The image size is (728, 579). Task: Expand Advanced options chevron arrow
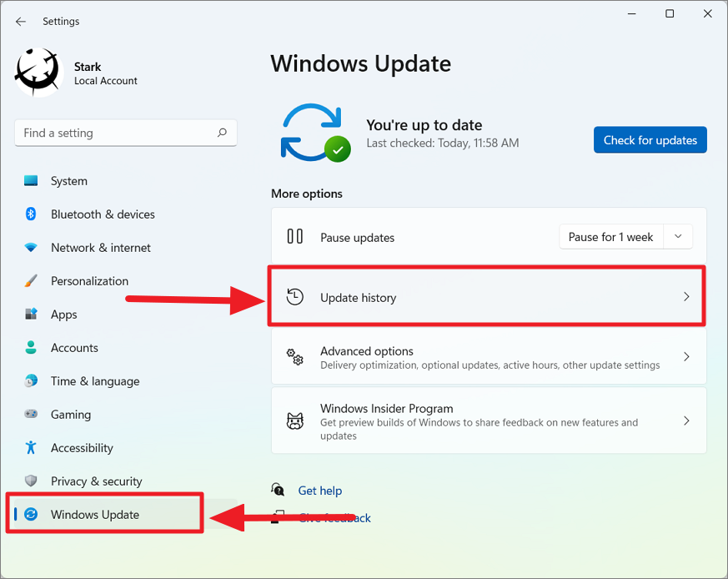tap(686, 356)
